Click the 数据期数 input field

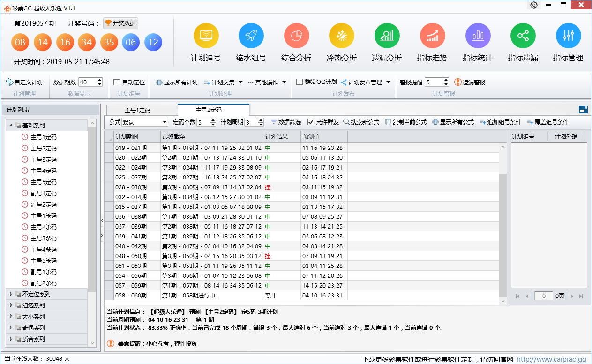click(x=87, y=82)
